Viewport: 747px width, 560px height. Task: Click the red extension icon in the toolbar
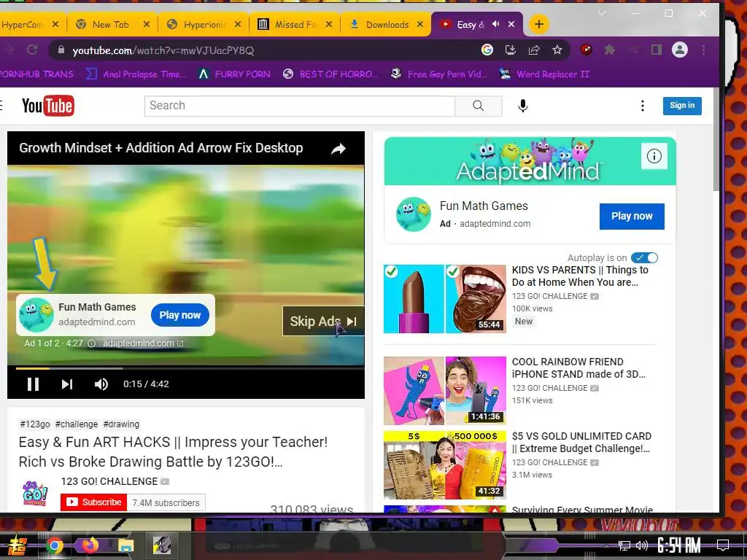(x=587, y=50)
